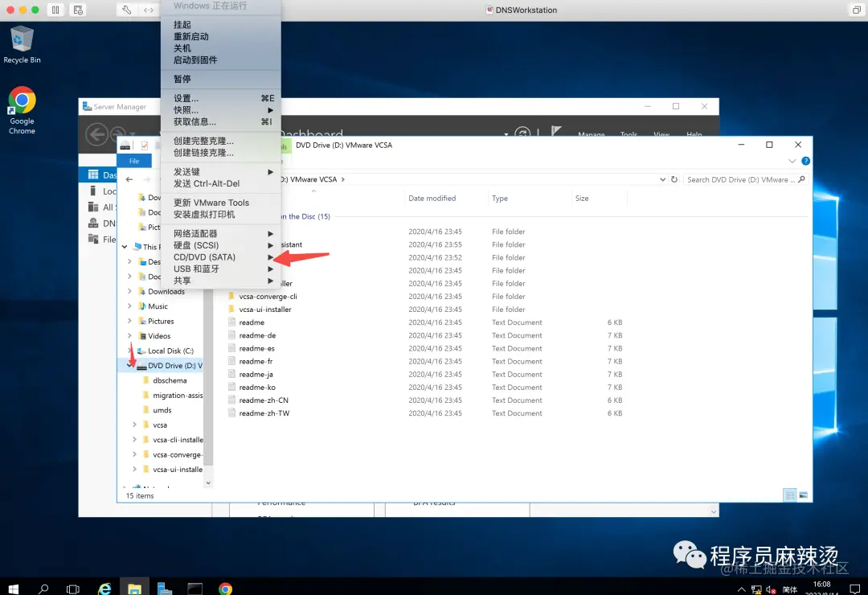This screenshot has width=868, height=595.
Task: Open Command Prompt from the taskbar
Action: tap(194, 589)
